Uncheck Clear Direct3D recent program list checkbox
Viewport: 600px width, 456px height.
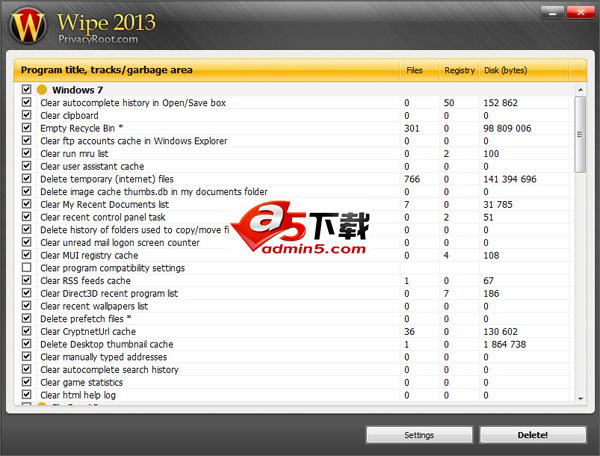point(26,293)
